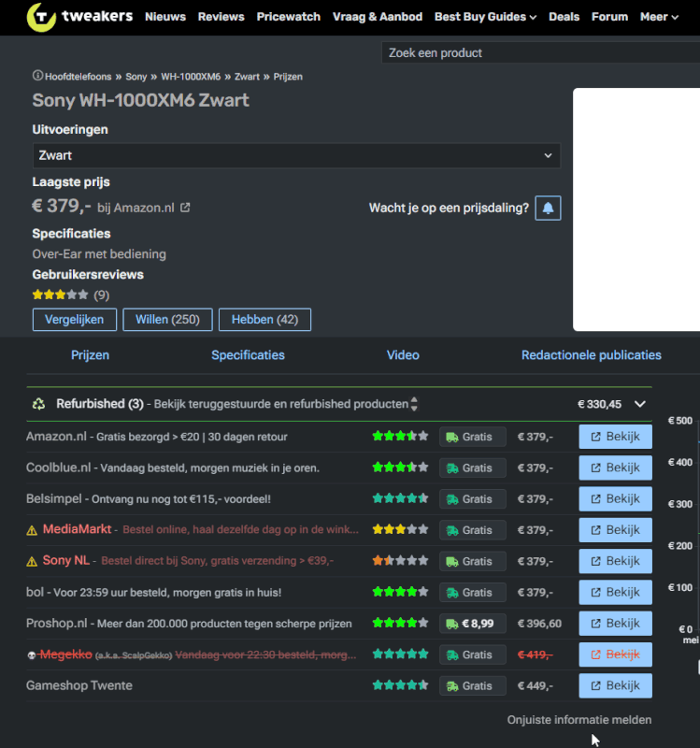Viewport: 700px width, 748px height.
Task: Click the Sony breadcrumb link
Action: [x=136, y=77]
